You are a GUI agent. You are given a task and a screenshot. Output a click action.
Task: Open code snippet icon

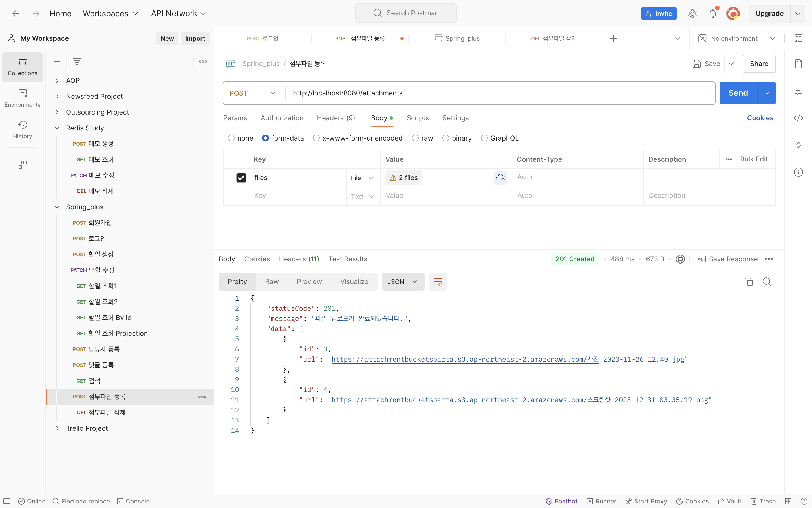pos(798,118)
